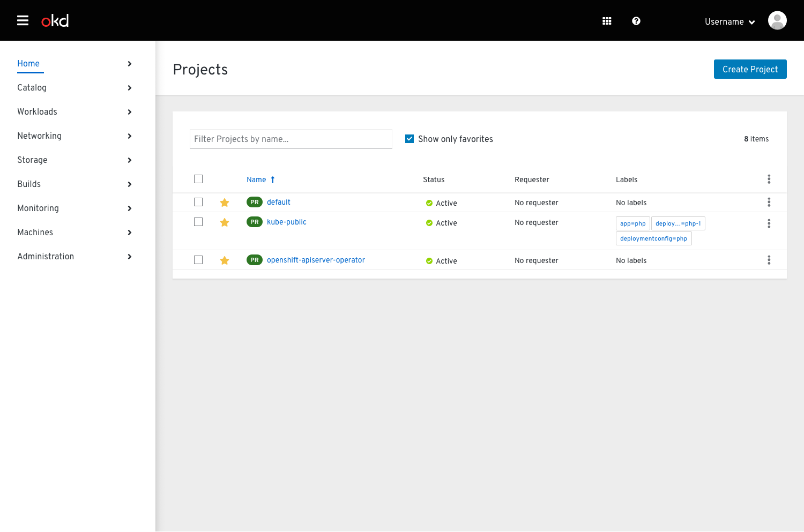This screenshot has width=804, height=532.
Task: Toggle the select-all projects checkbox
Action: tap(198, 179)
